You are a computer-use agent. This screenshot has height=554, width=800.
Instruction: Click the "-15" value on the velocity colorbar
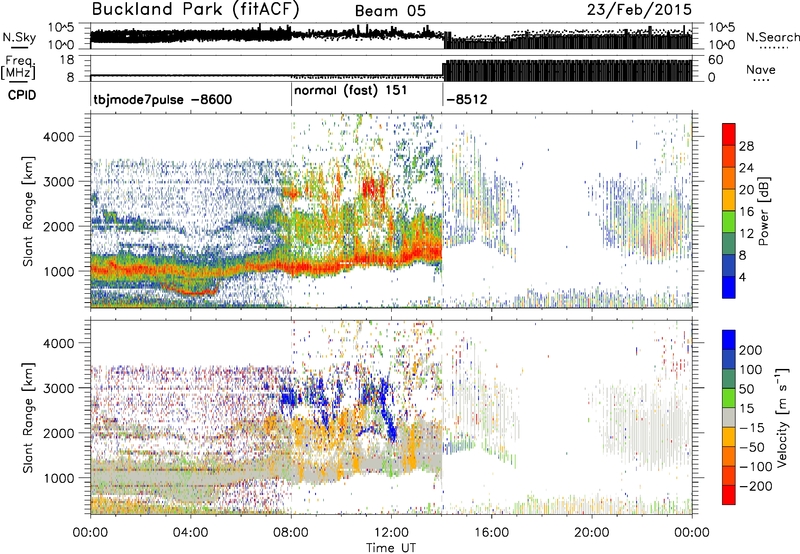(x=752, y=428)
